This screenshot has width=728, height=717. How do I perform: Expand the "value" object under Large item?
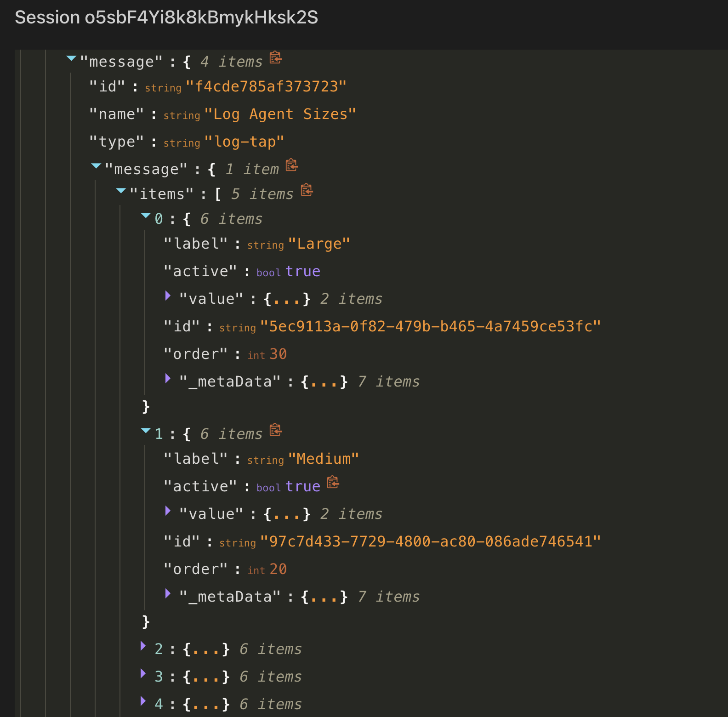(x=168, y=296)
